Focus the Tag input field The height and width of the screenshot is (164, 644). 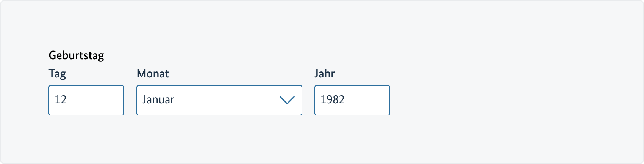[86, 100]
